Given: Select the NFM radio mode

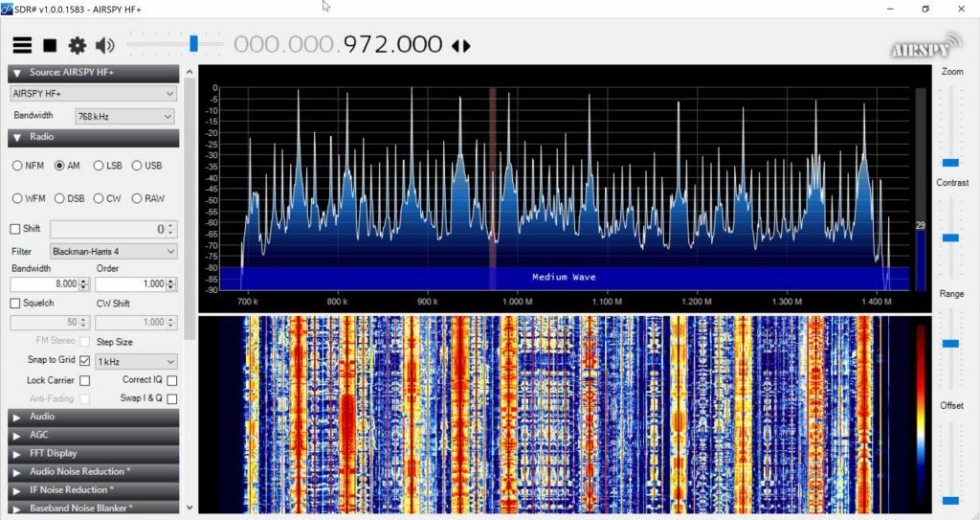Looking at the screenshot, I should click(x=17, y=166).
